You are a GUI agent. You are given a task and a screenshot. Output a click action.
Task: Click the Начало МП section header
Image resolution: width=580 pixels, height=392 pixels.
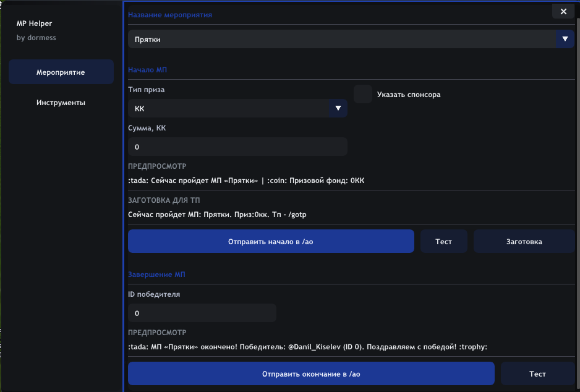(147, 70)
